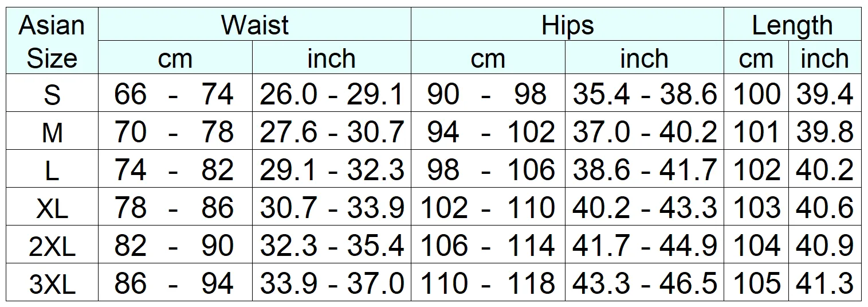Select length inch value 40.9
Viewport: 868px width, 307px height.
[x=825, y=245]
